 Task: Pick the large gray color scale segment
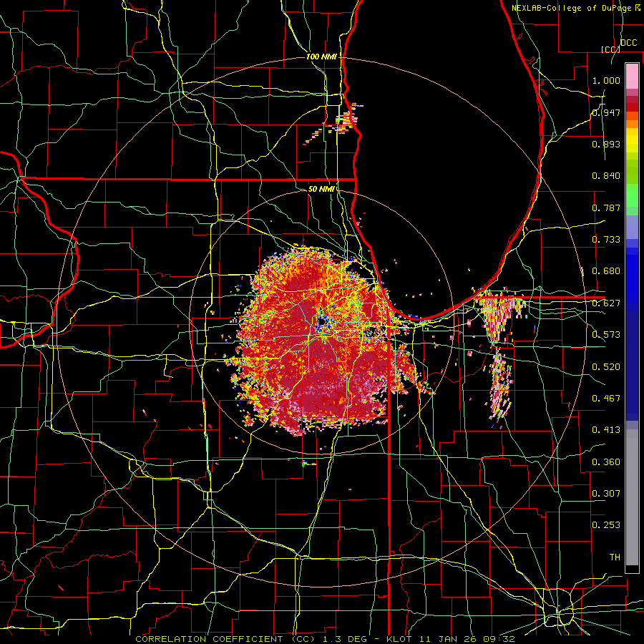(x=632, y=497)
